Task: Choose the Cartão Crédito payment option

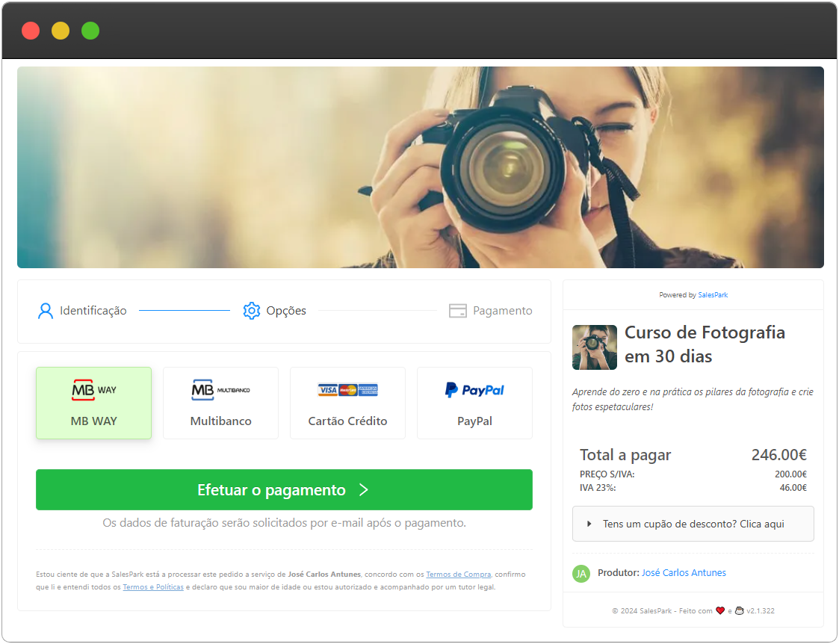Action: (x=347, y=421)
